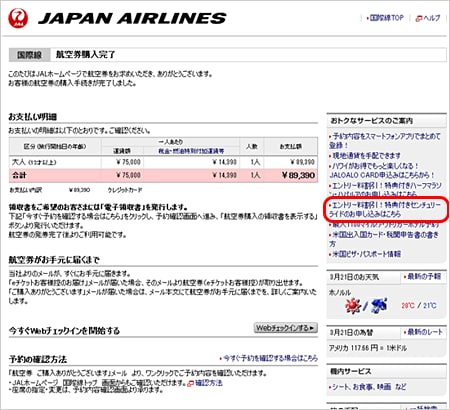Image resolution: width=450 pixels, height=410 pixels.
Task: Click the お支払い明細 section heading
Action: tap(33, 117)
